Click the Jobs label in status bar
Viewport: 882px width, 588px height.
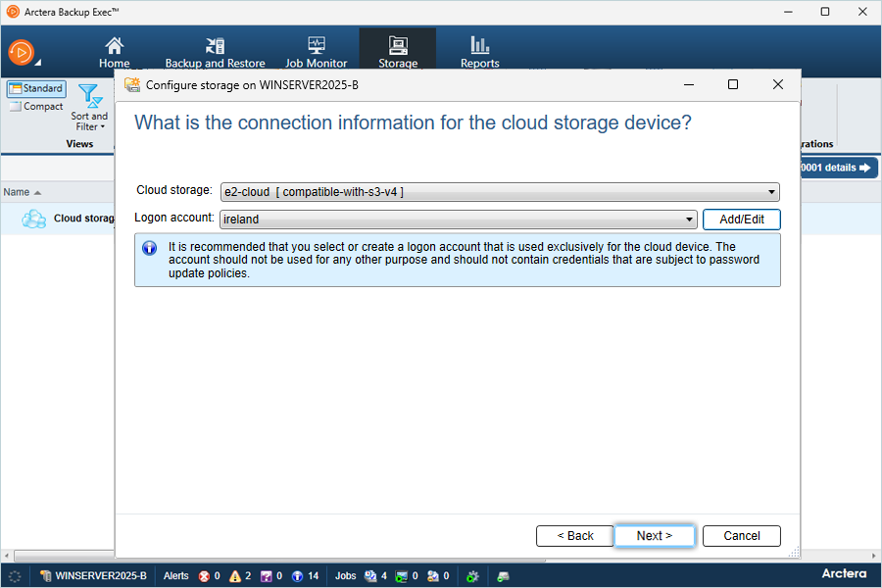tap(345, 575)
